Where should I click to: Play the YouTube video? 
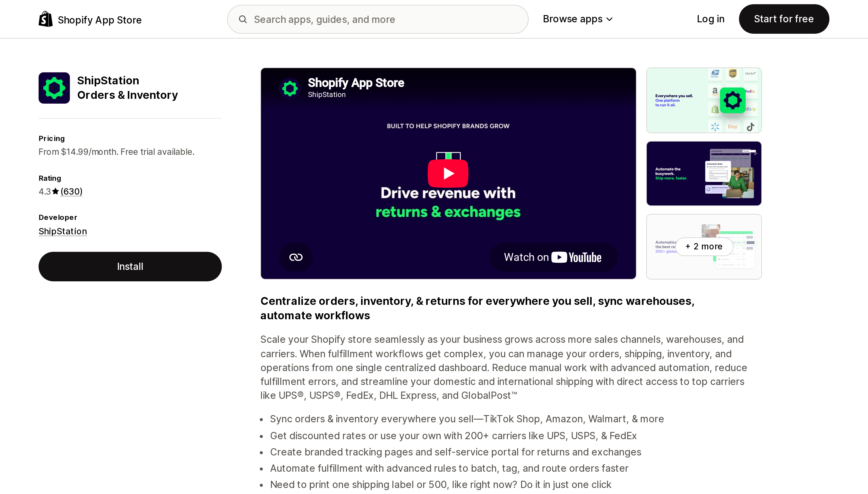tap(448, 174)
